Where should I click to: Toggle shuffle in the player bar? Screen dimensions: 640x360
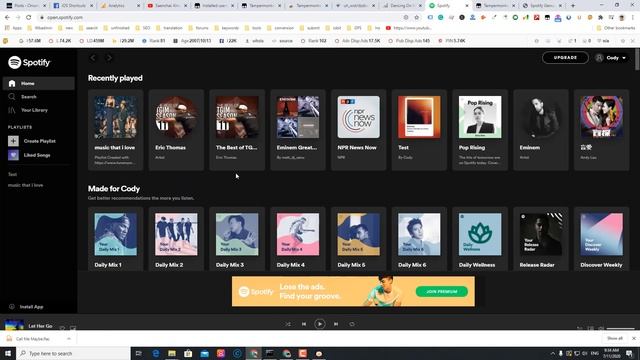click(x=288, y=324)
